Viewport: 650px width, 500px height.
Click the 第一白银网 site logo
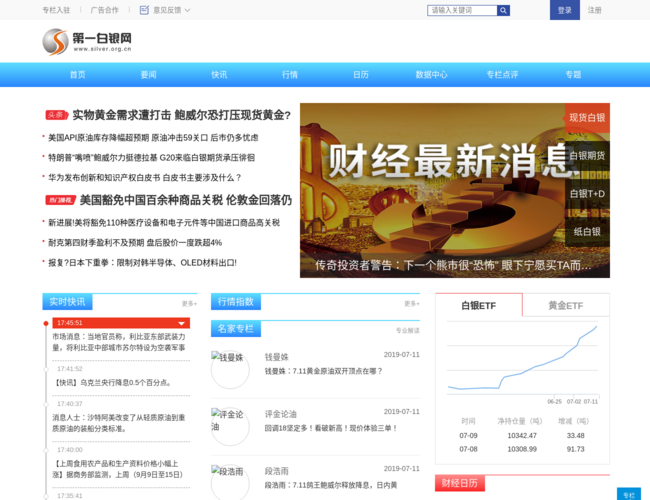pos(87,42)
